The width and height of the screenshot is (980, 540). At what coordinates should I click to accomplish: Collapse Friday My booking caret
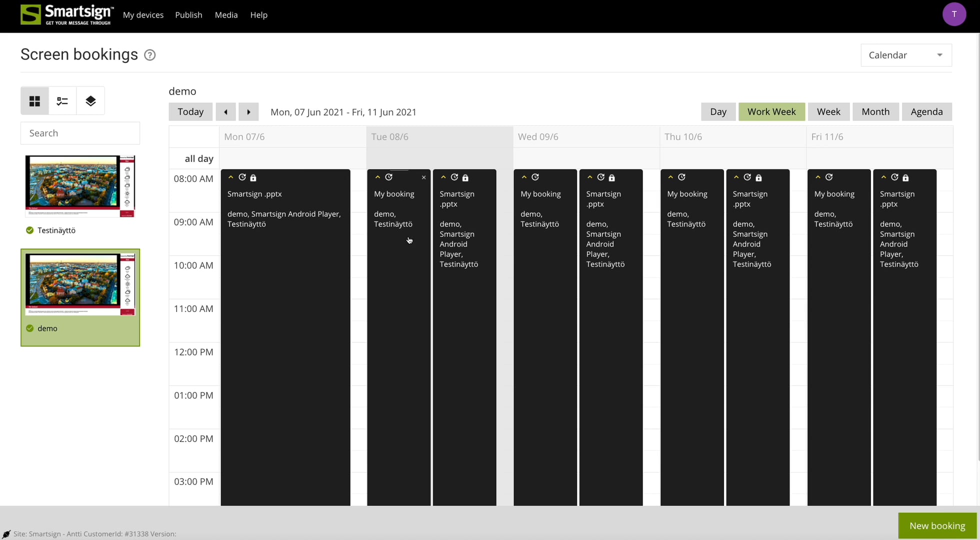click(x=817, y=177)
